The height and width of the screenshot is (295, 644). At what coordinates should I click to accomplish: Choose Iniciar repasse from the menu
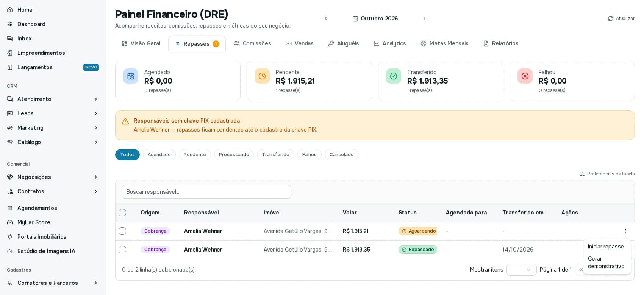(607, 247)
